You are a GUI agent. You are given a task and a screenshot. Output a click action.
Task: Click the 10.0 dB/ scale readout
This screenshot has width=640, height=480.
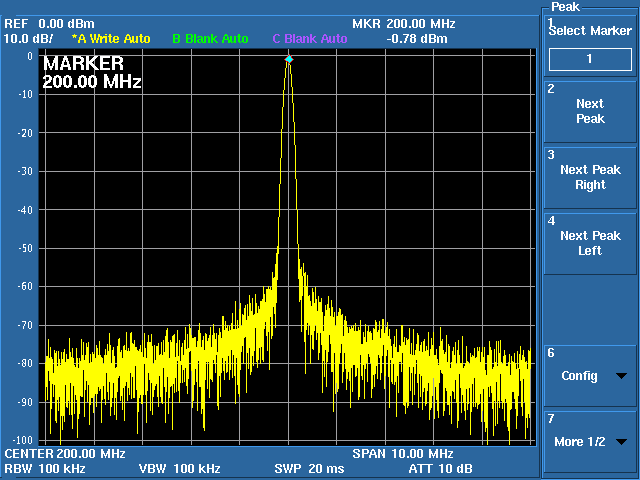click(x=29, y=39)
